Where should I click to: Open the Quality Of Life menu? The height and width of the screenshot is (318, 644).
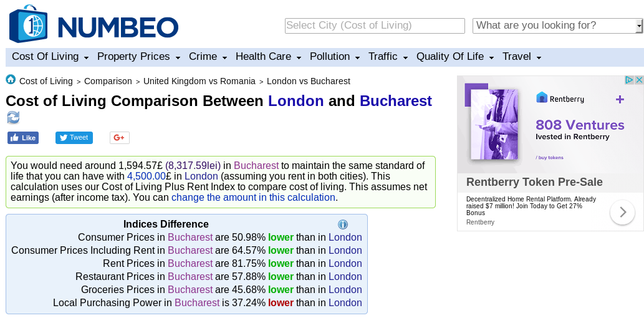click(455, 57)
